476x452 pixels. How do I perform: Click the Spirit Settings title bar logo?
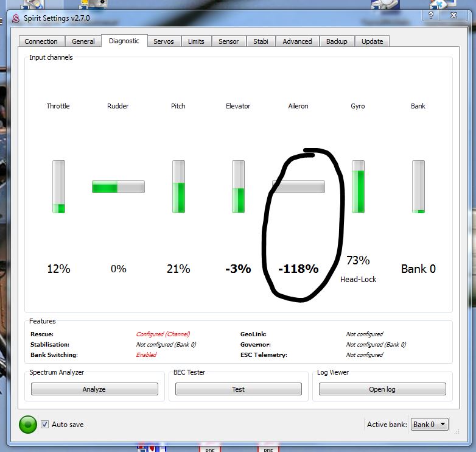pyautogui.click(x=15, y=17)
